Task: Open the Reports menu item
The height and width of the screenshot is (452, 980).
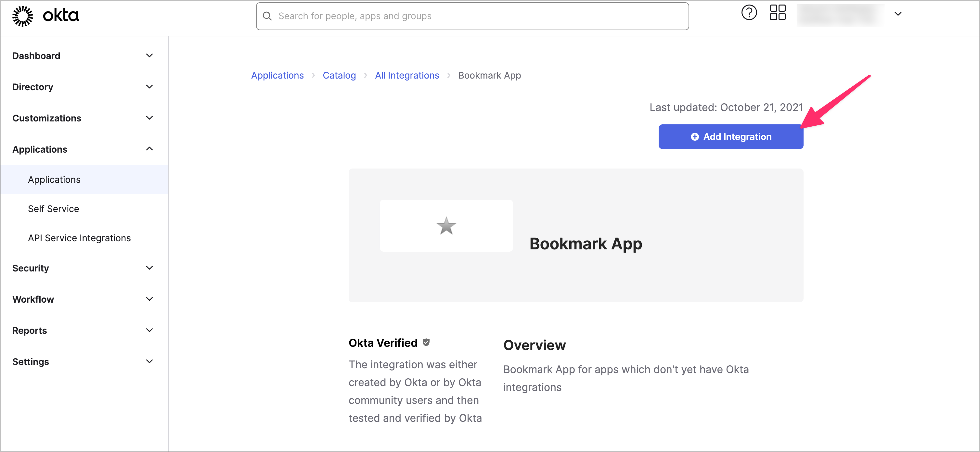Action: tap(30, 331)
